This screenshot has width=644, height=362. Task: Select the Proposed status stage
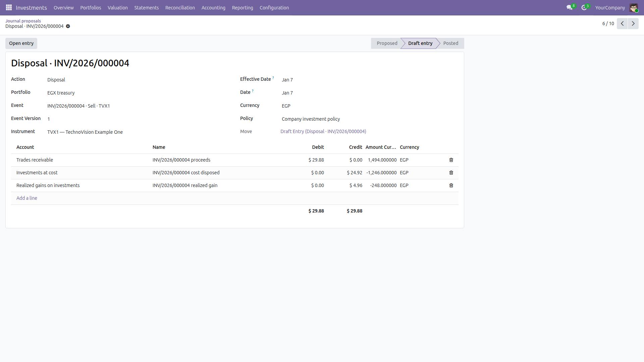(387, 43)
